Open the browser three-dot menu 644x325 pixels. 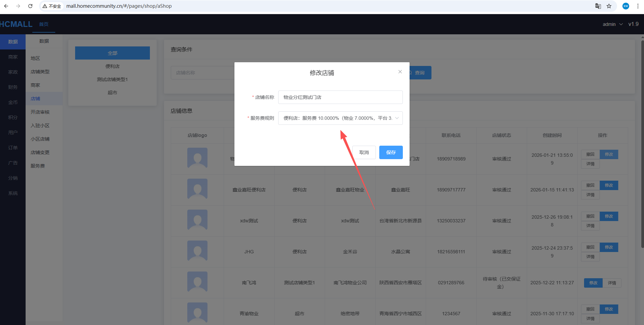click(638, 6)
